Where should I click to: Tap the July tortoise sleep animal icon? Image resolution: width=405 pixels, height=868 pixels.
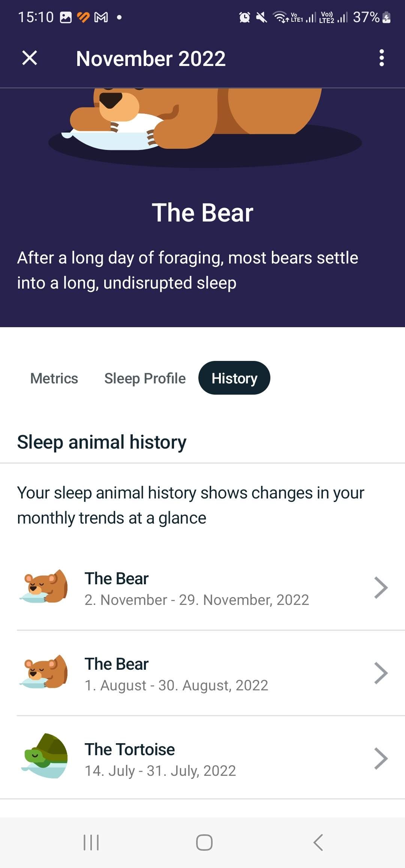(44, 757)
